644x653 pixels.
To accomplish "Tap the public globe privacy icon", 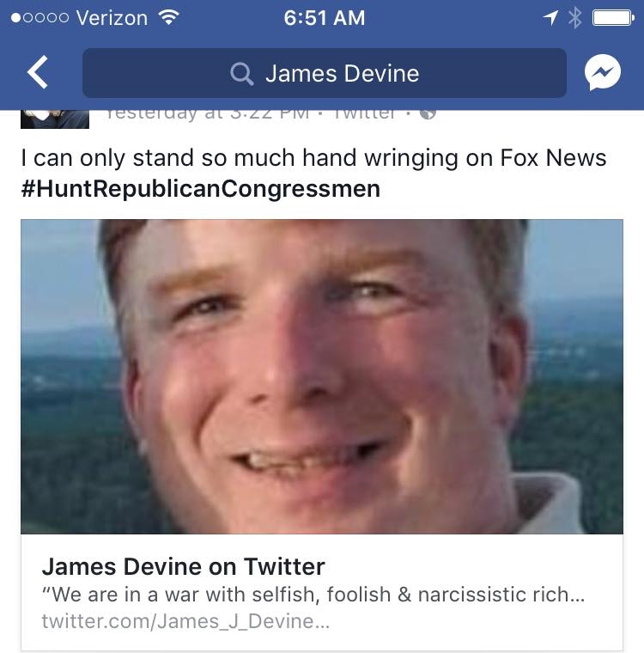I will pyautogui.click(x=428, y=113).
